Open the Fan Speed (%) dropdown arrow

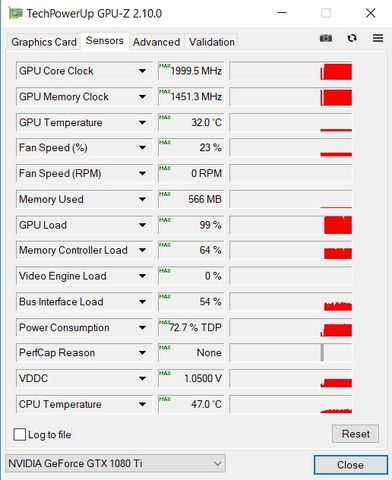coord(142,148)
